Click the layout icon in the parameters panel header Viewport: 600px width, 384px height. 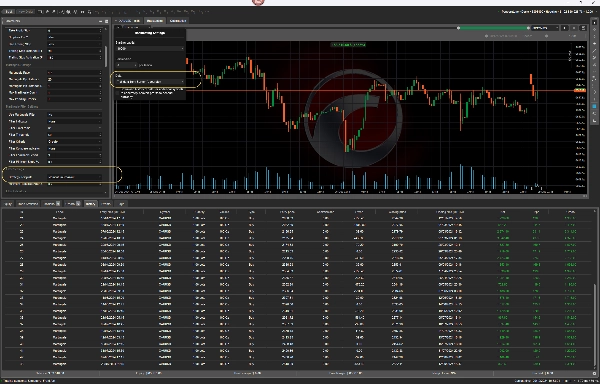pyautogui.click(x=106, y=21)
